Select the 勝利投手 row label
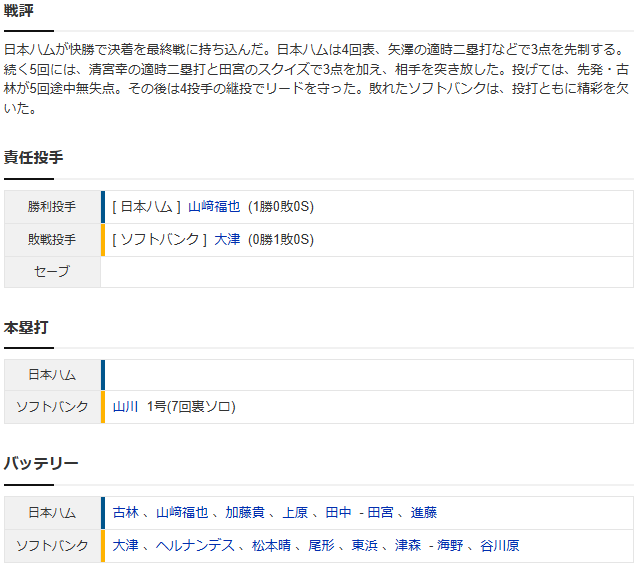636x566 pixels. (52, 207)
